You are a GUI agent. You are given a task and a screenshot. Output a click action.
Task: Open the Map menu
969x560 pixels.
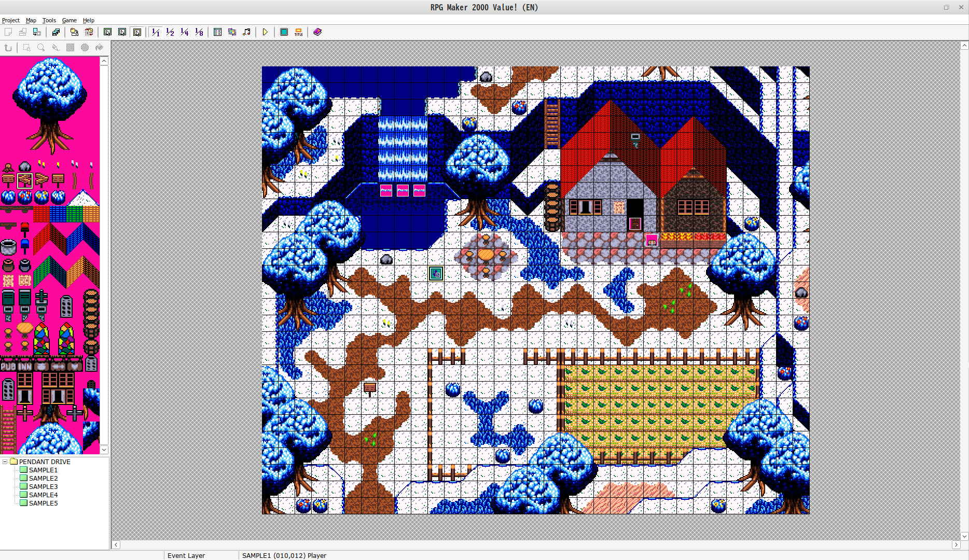(31, 20)
